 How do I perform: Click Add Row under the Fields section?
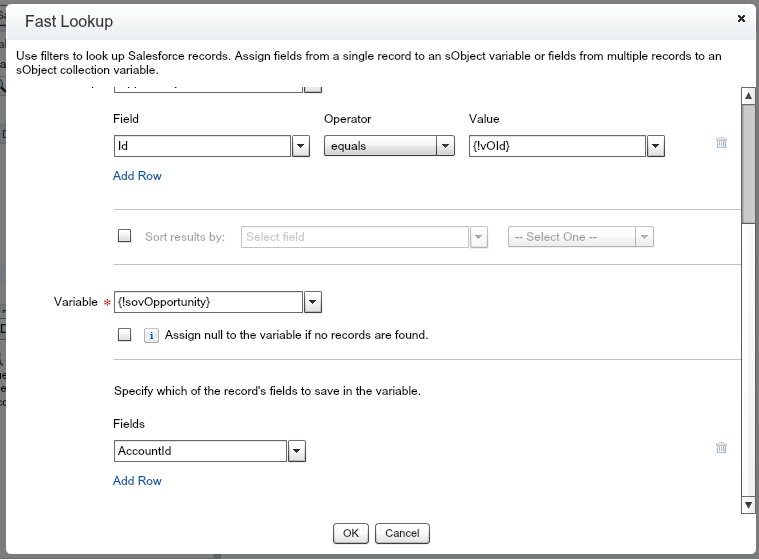[137, 481]
